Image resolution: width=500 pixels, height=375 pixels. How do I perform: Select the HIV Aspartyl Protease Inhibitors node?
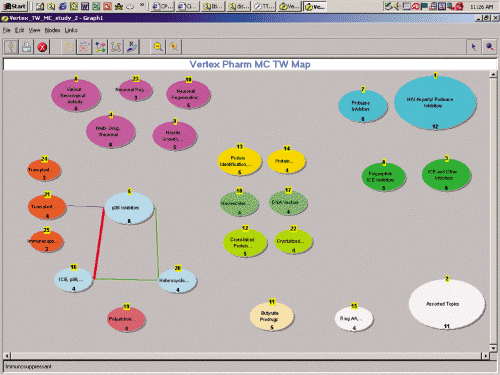point(435,103)
